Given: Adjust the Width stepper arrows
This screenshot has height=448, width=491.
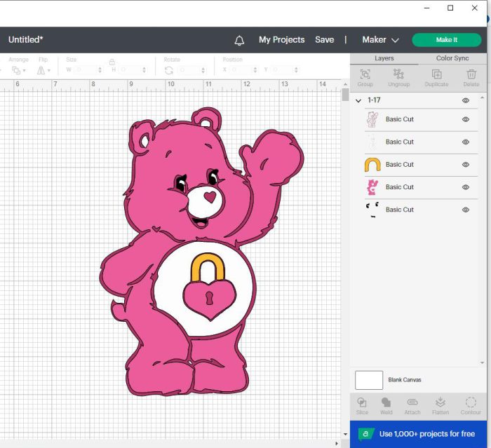Looking at the screenshot, I should pyautogui.click(x=100, y=70).
